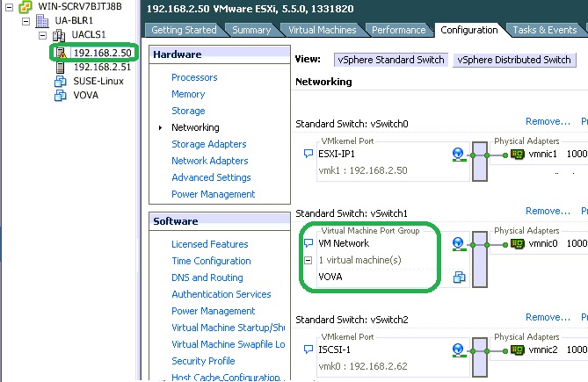Select UACLS1 cluster in tree
This screenshot has width=588, height=382.
coord(89,35)
